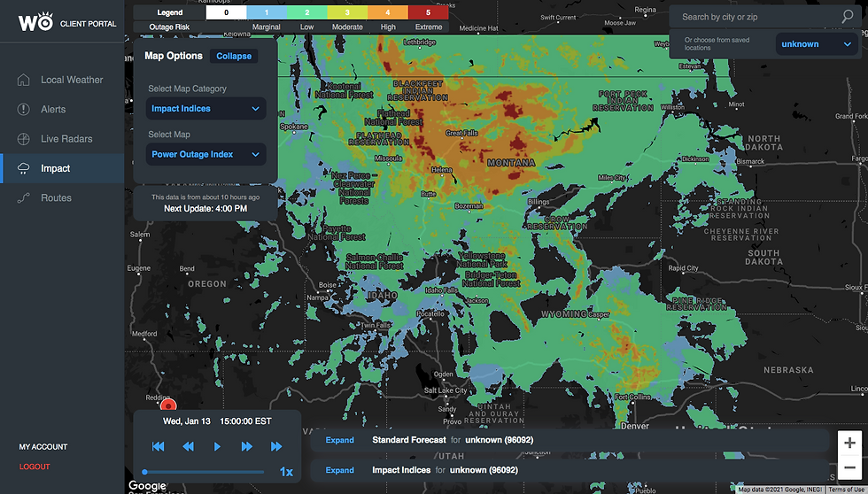Viewport: 868px width, 494px height.
Task: Click the Next Update: 4:00 PM text
Action: point(205,209)
